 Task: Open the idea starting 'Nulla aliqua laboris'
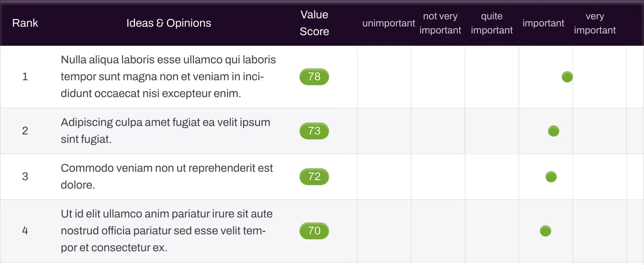tap(168, 77)
